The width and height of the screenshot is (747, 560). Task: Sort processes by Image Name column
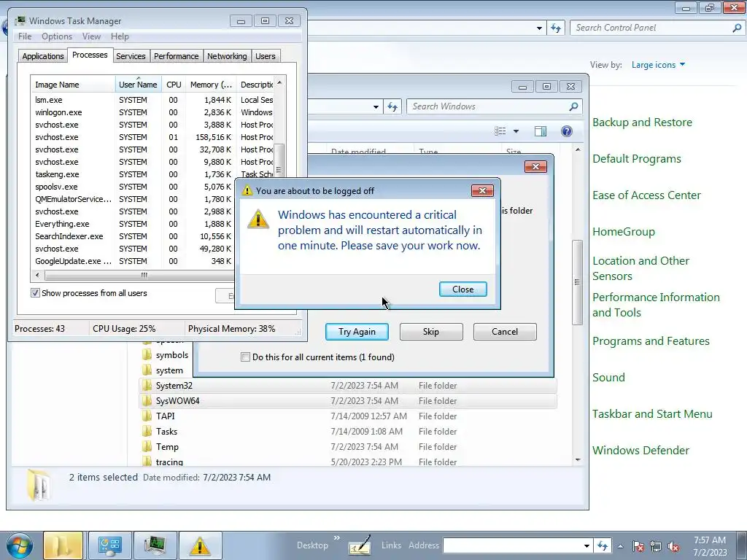pos(72,85)
